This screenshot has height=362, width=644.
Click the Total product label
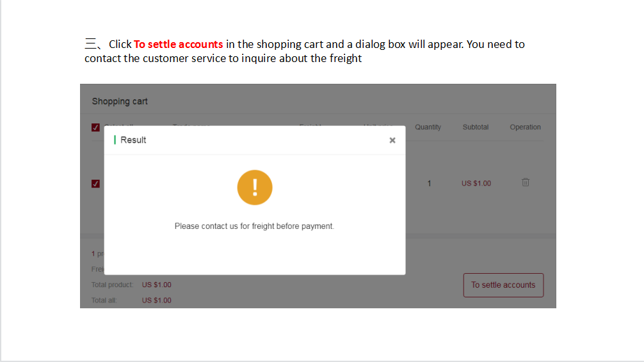(x=112, y=285)
